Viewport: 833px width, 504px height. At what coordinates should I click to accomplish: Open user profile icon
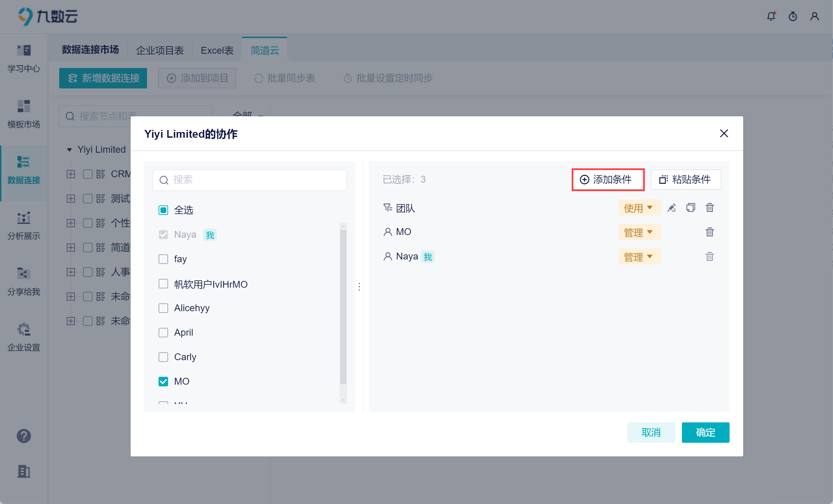pos(815,16)
